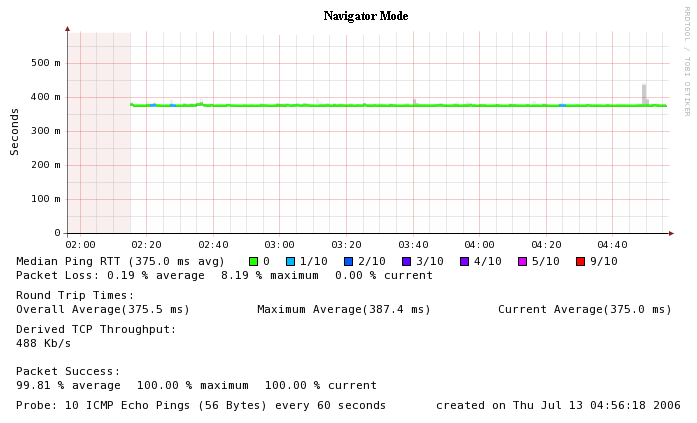This screenshot has height=423, width=697.
Task: Click the 02:20 time axis label
Action: coord(146,245)
